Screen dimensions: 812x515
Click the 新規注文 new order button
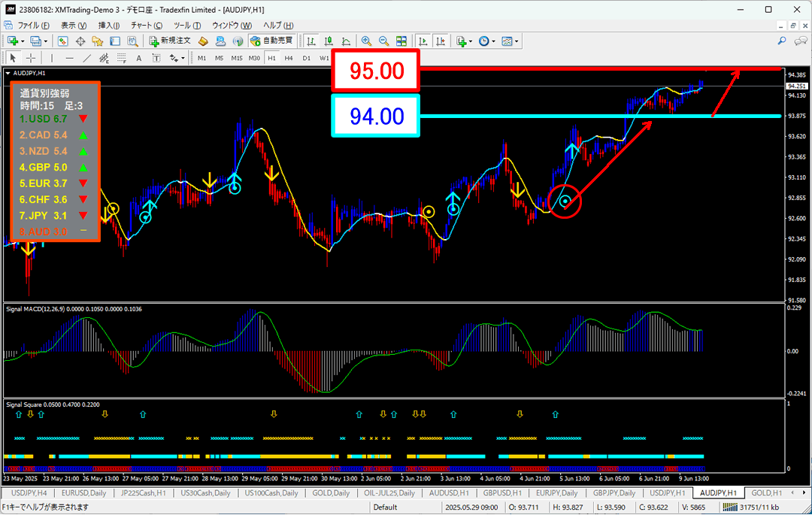171,41
